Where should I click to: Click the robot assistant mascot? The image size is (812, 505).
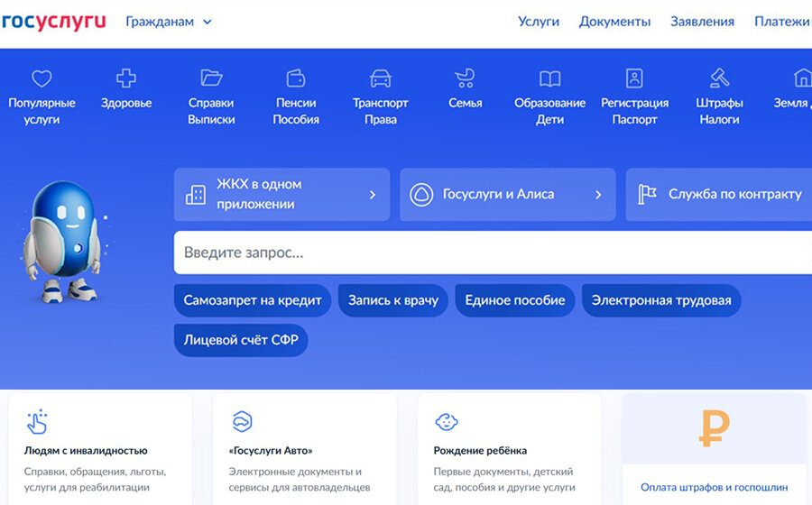pyautogui.click(x=62, y=242)
